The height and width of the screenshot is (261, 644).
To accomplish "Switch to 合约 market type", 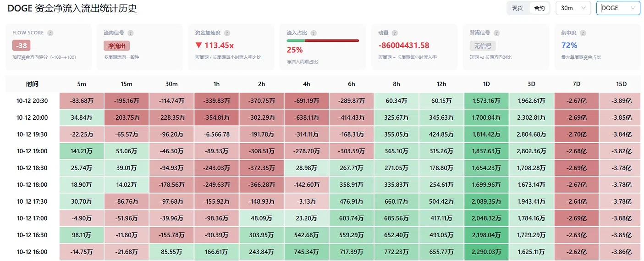I will (539, 8).
